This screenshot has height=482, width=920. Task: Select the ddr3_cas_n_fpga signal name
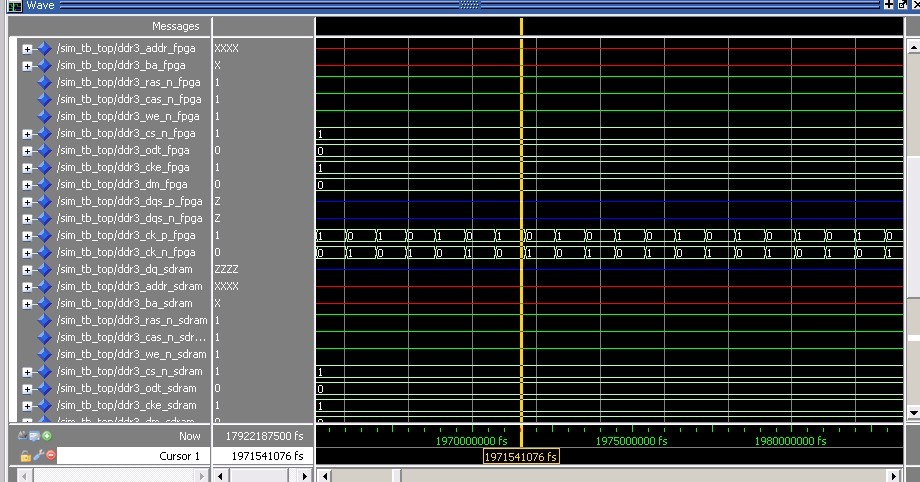click(x=128, y=99)
